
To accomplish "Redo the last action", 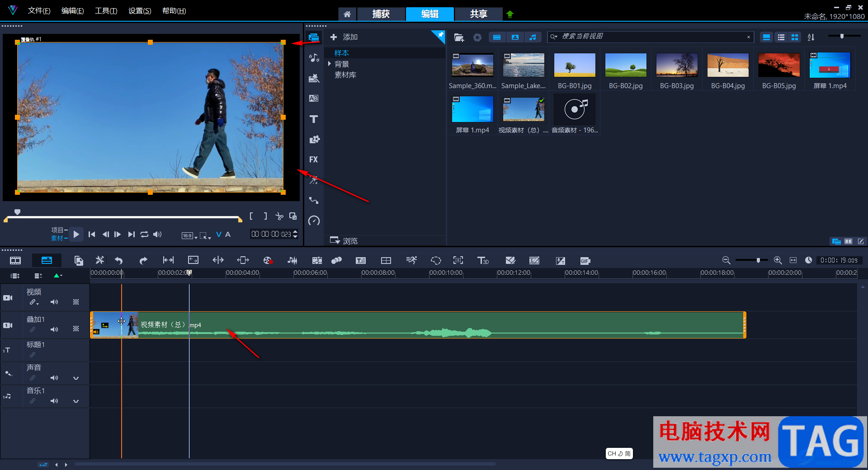I will coord(143,260).
